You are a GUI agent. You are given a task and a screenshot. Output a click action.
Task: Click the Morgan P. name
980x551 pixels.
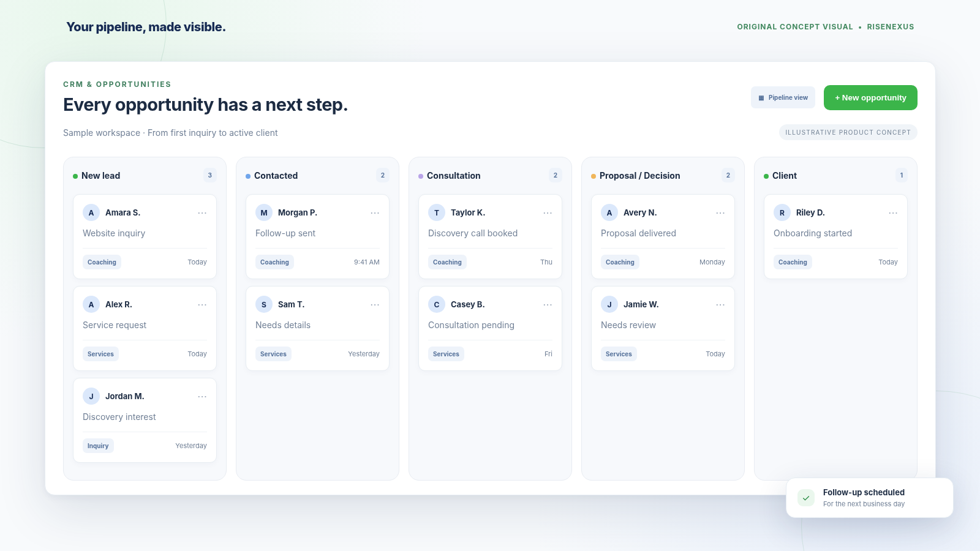pyautogui.click(x=298, y=212)
